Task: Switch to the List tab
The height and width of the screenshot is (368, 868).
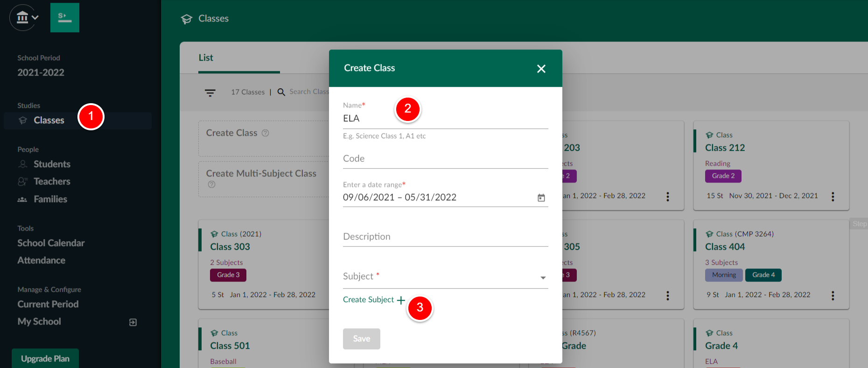Action: (x=206, y=57)
